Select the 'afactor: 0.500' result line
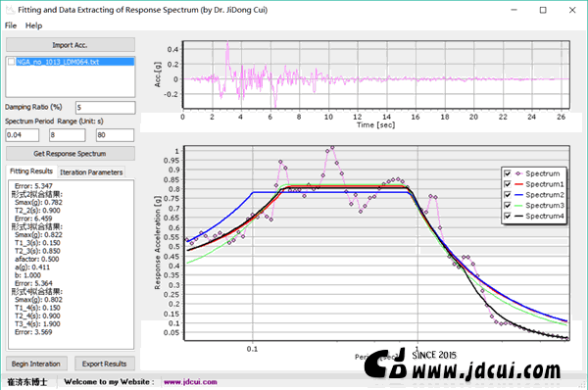 pyautogui.click(x=37, y=259)
